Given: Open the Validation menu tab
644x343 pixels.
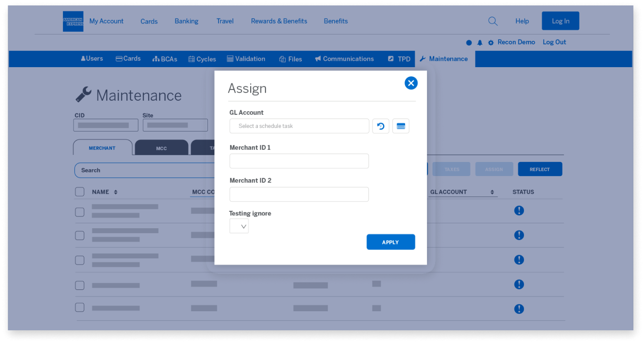Looking at the screenshot, I should pos(246,59).
